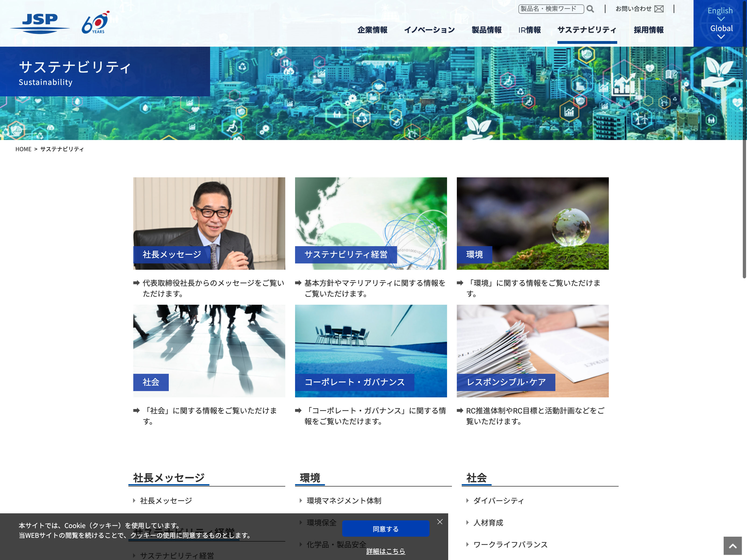The image size is (747, 560).
Task: Switch language to English
Action: click(x=720, y=11)
